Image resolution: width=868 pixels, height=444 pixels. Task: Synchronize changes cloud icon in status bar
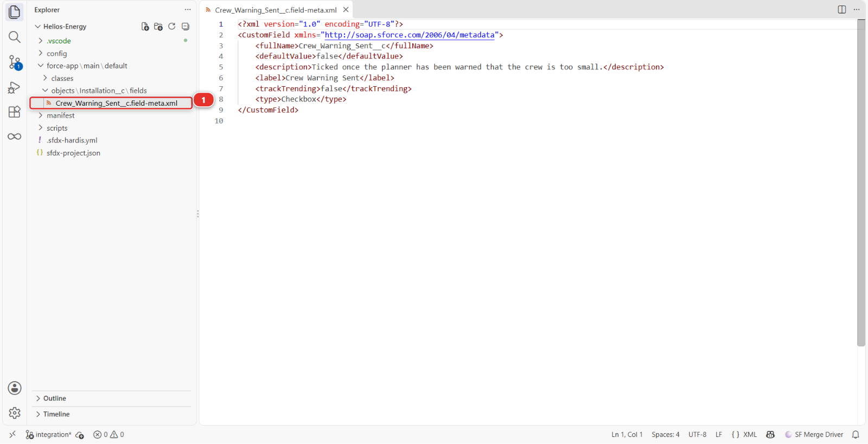(x=80, y=435)
